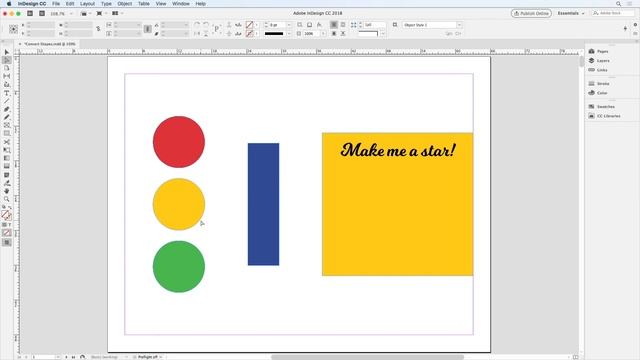
Task: Click the Adobe Stock search field
Action: coord(613,13)
